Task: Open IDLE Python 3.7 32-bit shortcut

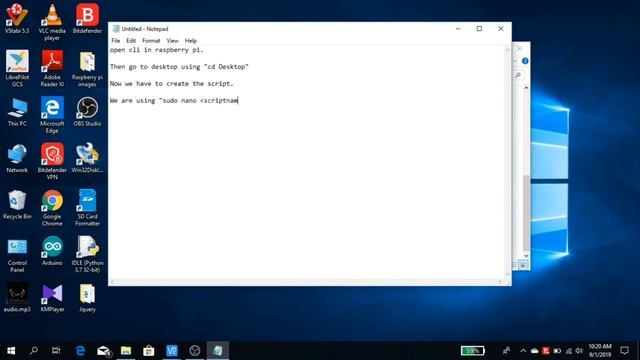Action: 87,254
